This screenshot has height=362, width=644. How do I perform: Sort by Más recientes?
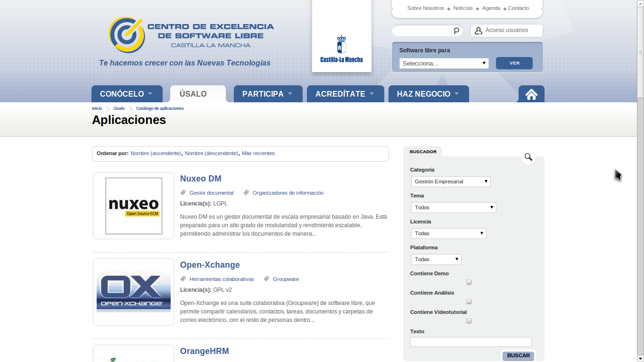[258, 153]
